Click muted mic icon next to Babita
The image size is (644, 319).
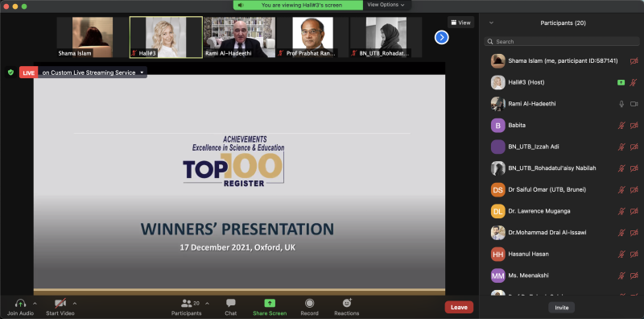click(621, 126)
